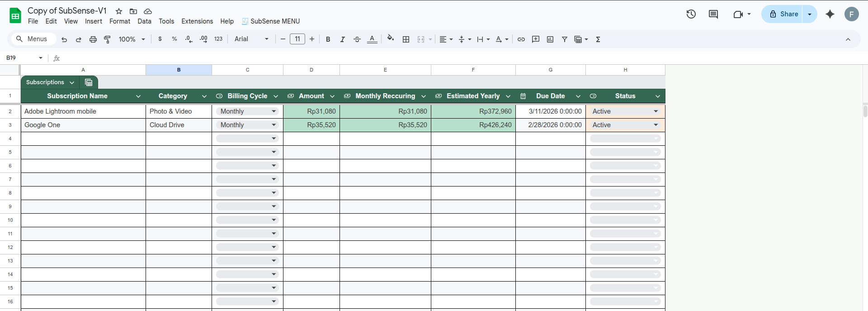The width and height of the screenshot is (868, 311).
Task: Click the print icon in the toolbar
Action: 93,39
